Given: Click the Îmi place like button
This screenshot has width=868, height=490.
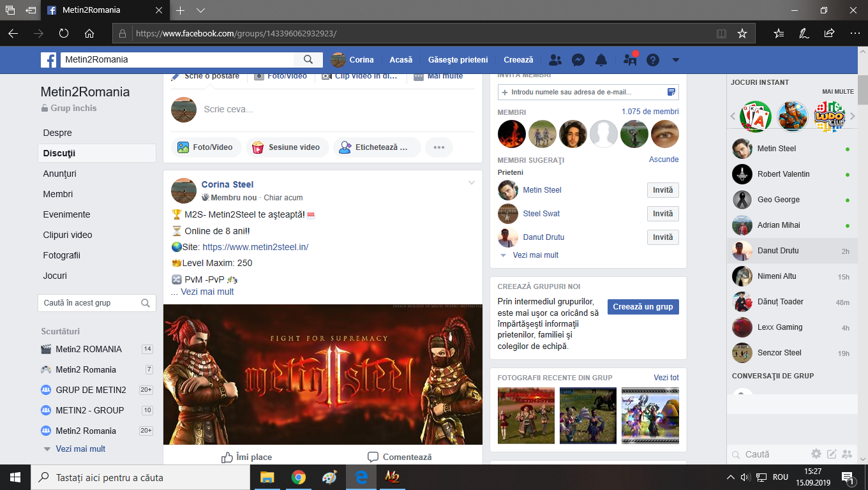Looking at the screenshot, I should coord(246,457).
